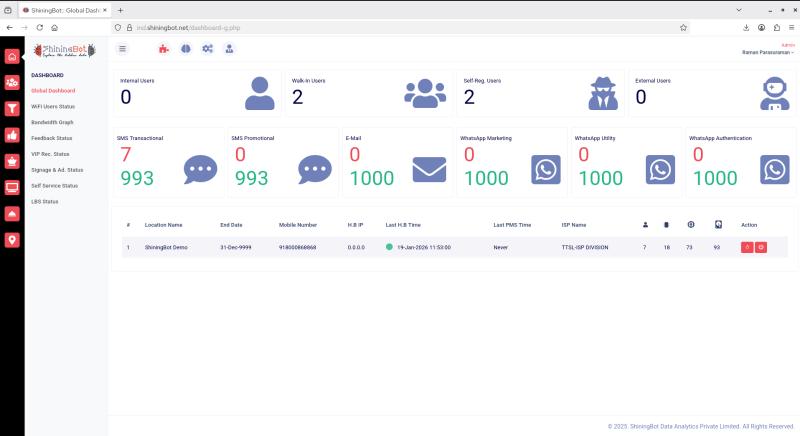Open the LBS Status link
The image size is (800, 436).
(45, 201)
